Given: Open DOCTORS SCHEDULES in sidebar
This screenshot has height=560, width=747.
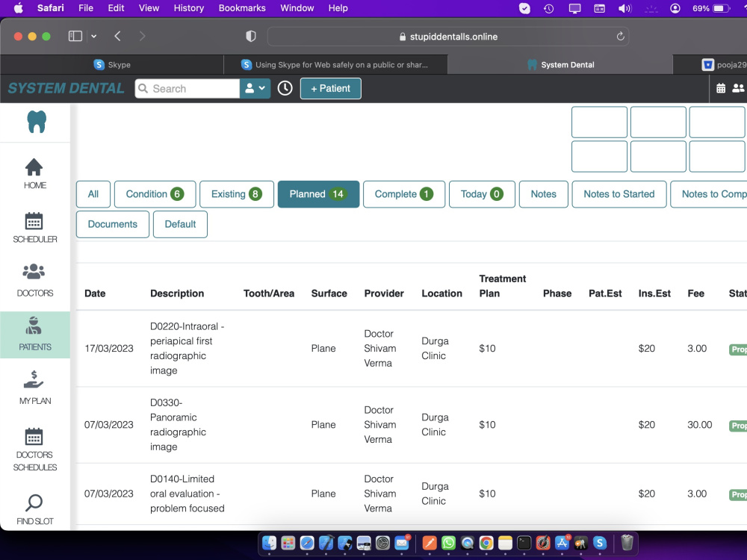Looking at the screenshot, I should click(x=35, y=449).
